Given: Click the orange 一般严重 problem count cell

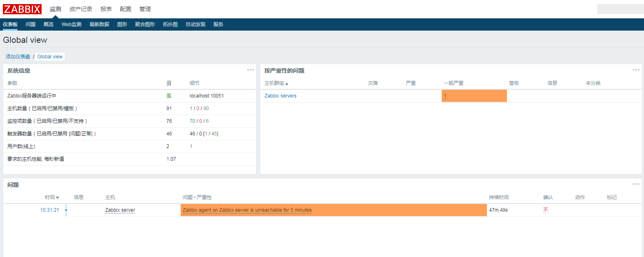Looking at the screenshot, I should coord(474,96).
